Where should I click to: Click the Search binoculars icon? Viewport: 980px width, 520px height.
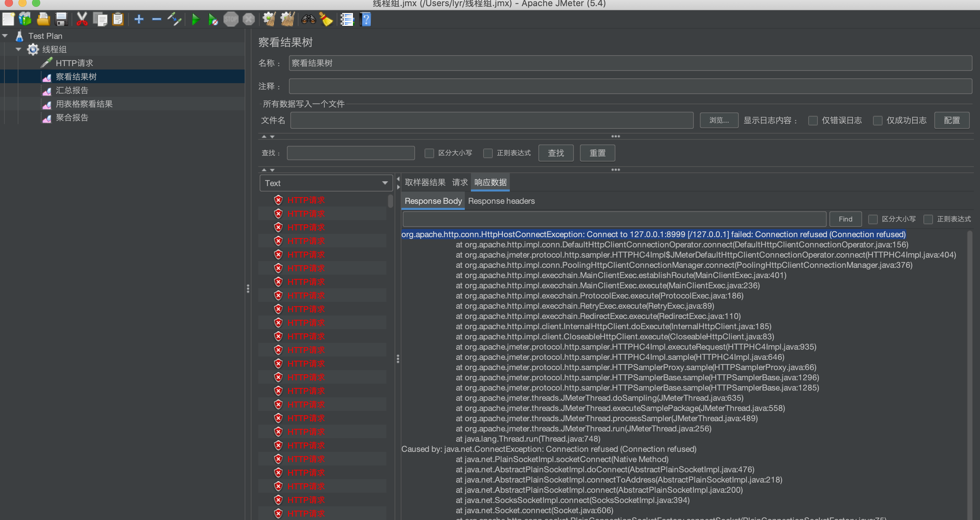pos(308,19)
